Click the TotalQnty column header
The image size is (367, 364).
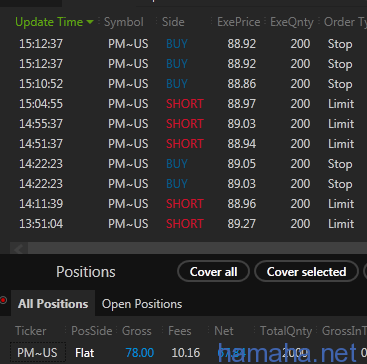[286, 331]
